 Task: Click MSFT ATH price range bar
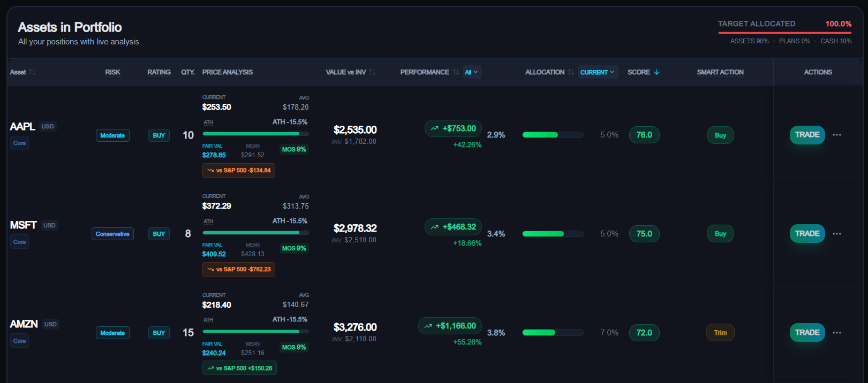click(x=255, y=233)
